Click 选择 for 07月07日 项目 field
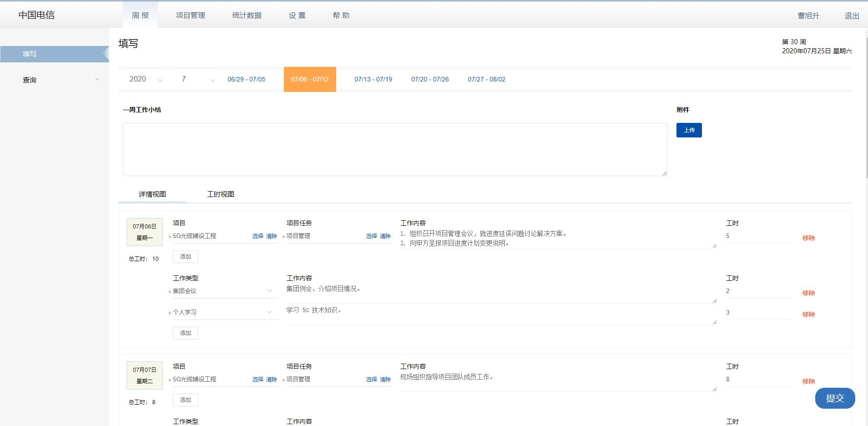 click(258, 380)
